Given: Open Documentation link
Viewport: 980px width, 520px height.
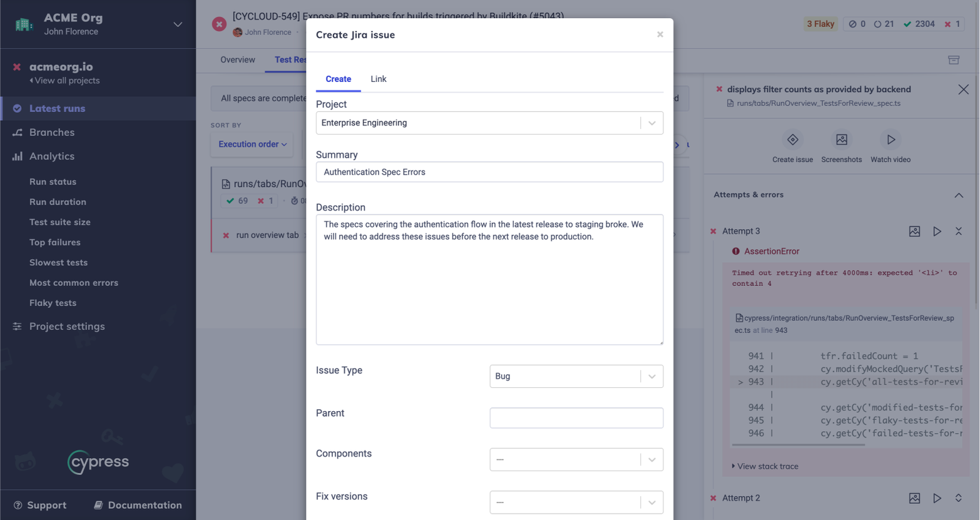Looking at the screenshot, I should tap(138, 505).
